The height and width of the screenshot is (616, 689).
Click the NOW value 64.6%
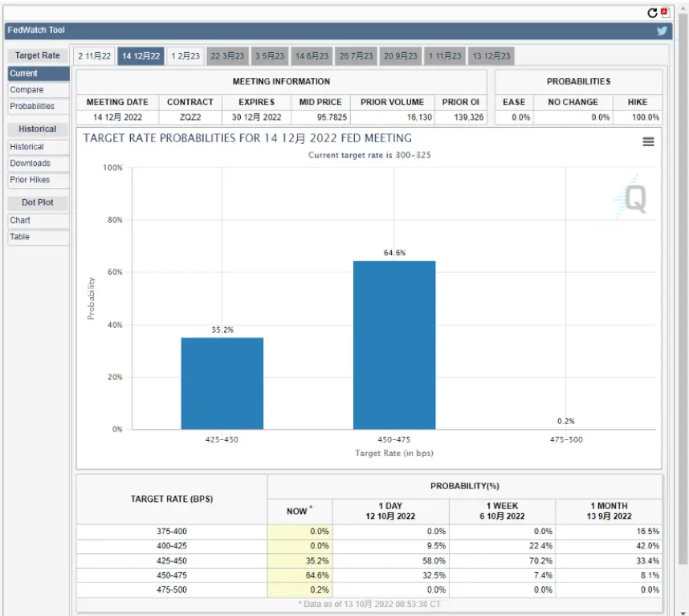click(317, 575)
